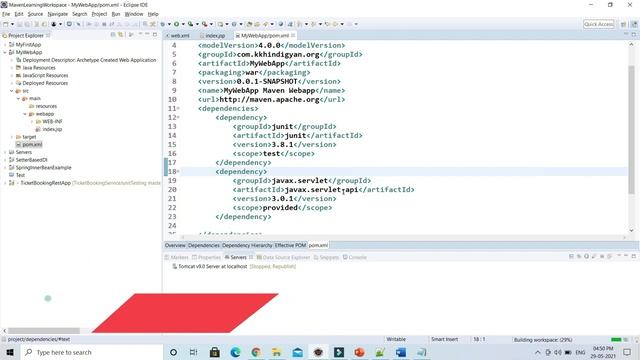Collapse the main folder node

[x=18, y=99]
